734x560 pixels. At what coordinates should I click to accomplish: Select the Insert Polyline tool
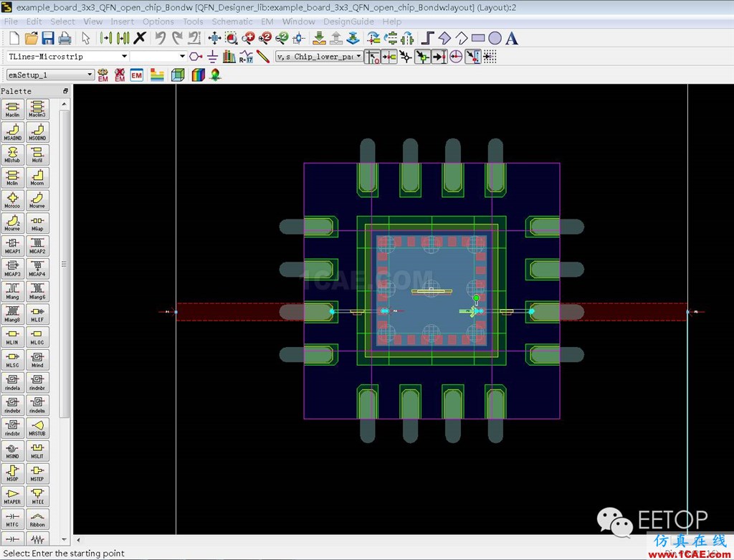(x=461, y=38)
